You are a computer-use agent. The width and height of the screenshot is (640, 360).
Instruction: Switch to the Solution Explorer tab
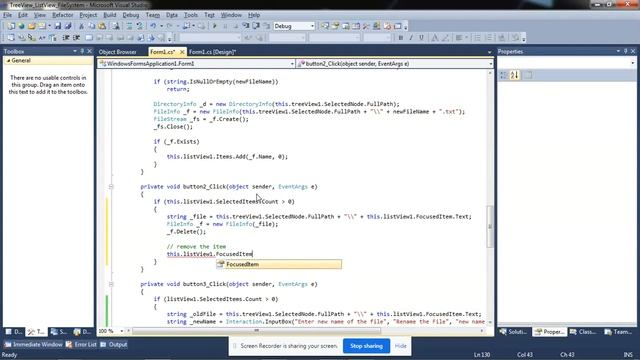coord(513,332)
